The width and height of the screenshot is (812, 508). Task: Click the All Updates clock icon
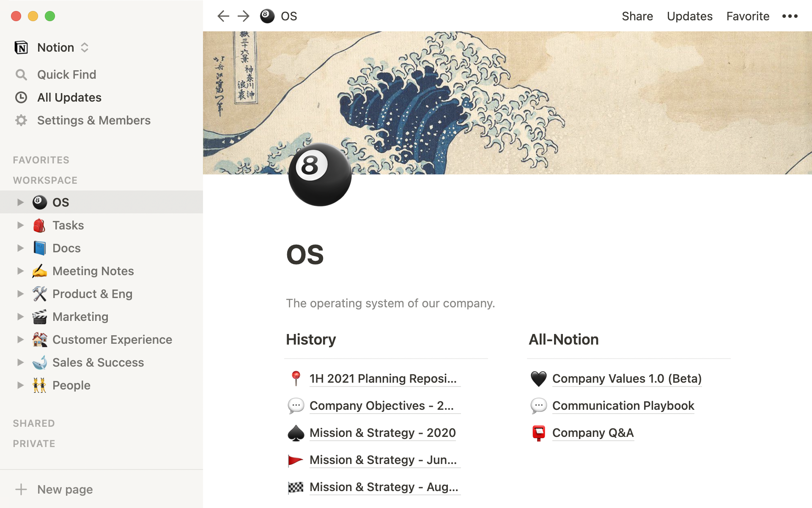click(x=21, y=97)
